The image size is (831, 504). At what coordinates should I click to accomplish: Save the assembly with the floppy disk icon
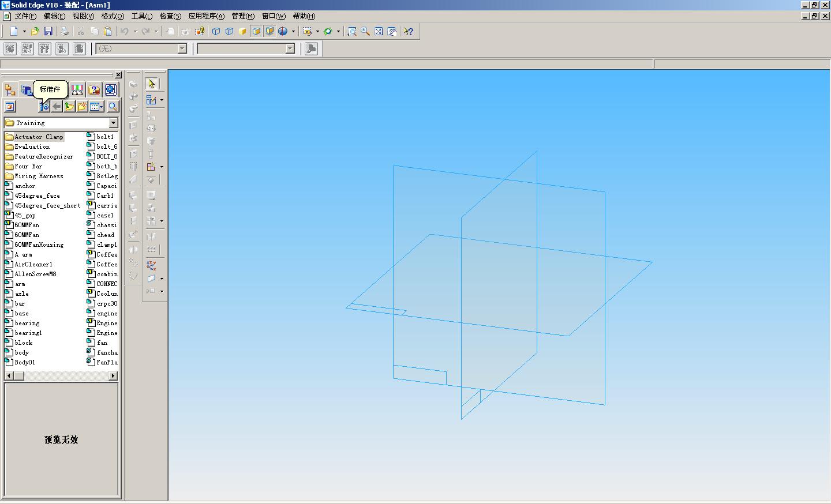48,31
